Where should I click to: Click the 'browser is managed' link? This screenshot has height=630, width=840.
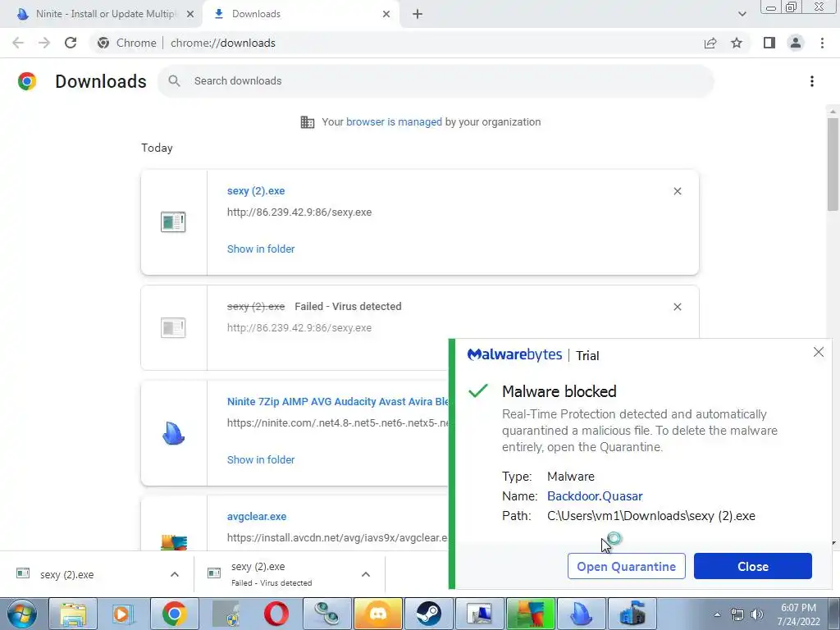pyautogui.click(x=394, y=121)
